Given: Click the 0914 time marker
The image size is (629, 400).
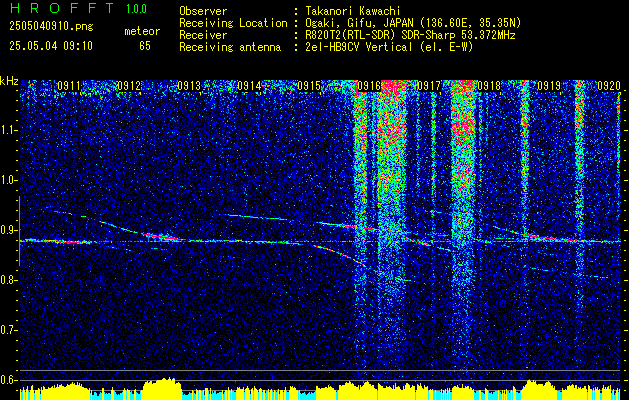Looking at the screenshot, I should [249, 86].
